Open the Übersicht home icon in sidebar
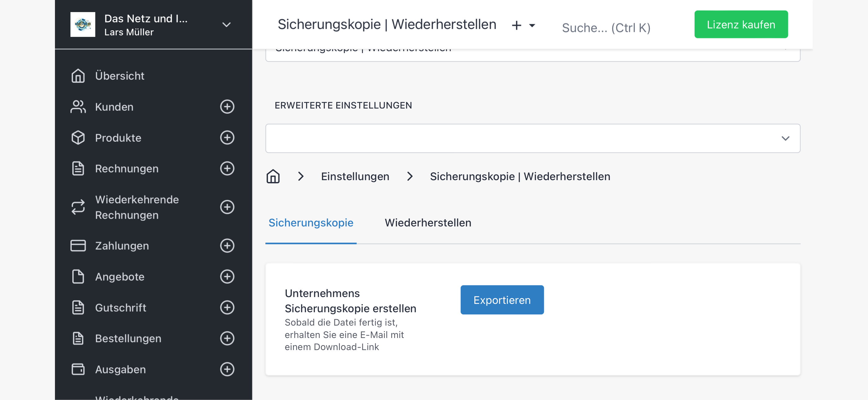 pos(78,76)
